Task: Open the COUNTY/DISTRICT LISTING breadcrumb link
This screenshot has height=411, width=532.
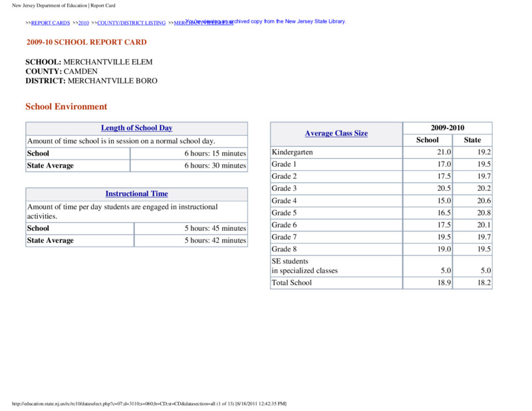Action: (131, 23)
